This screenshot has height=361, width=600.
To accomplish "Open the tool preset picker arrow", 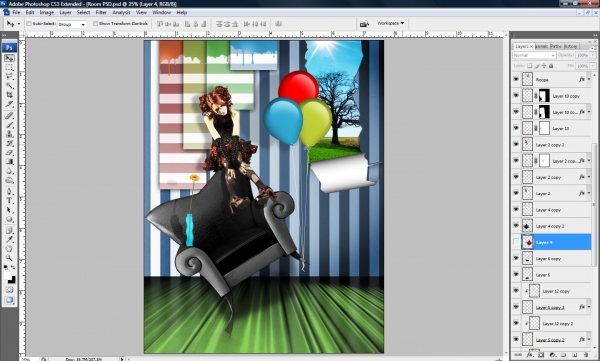I will point(19,24).
